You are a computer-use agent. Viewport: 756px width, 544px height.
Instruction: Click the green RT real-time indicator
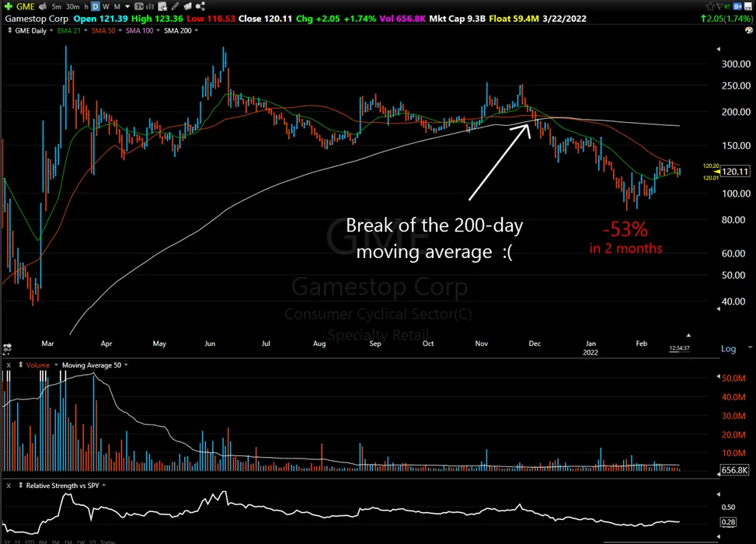pos(727,6)
